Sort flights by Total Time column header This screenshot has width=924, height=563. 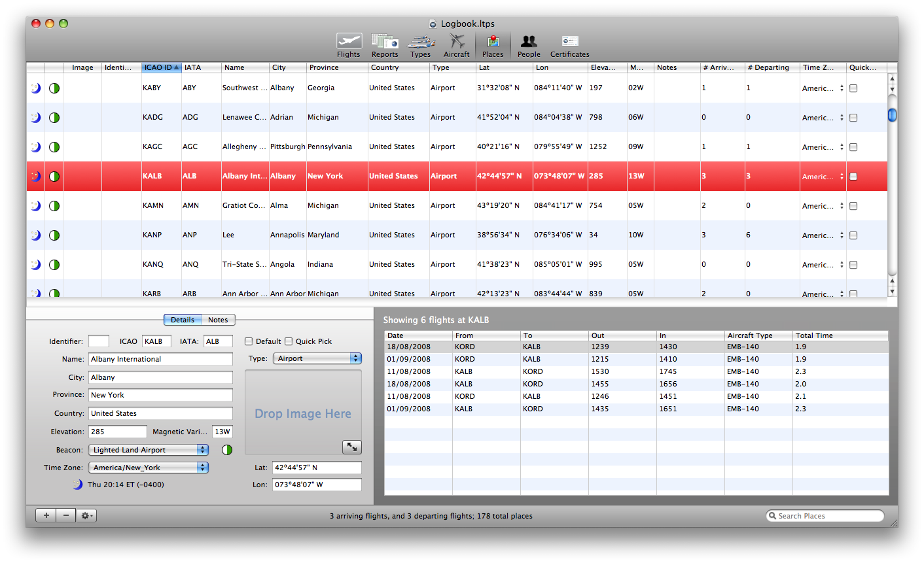(840, 335)
